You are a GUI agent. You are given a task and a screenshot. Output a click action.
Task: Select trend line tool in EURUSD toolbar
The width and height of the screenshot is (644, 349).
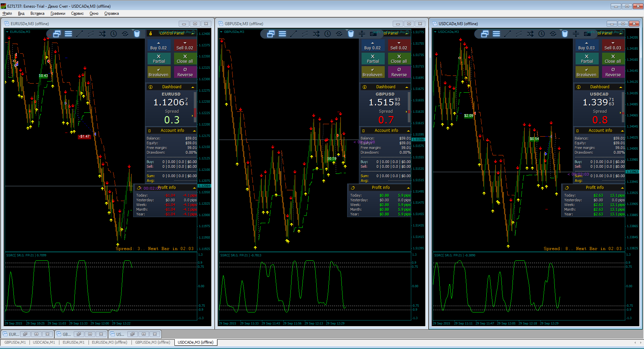[x=79, y=34]
